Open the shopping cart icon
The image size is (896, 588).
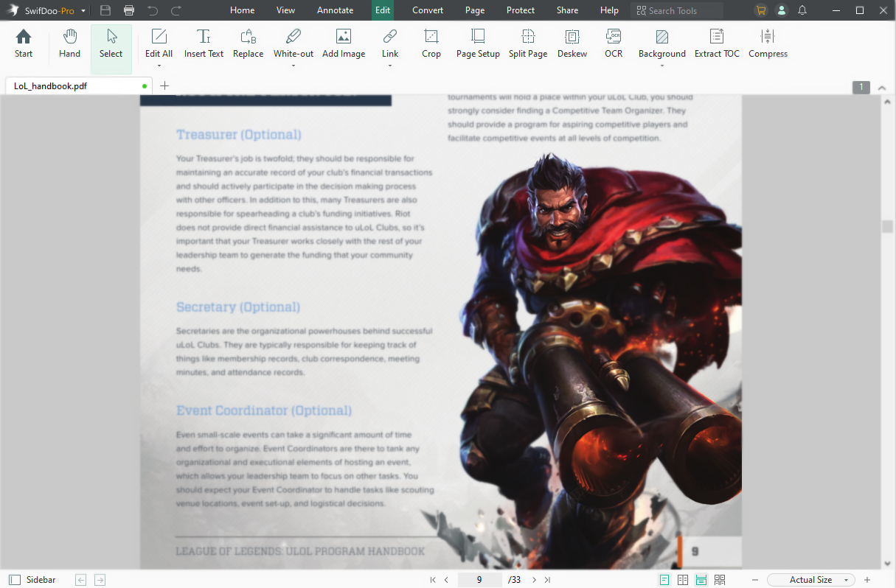click(x=761, y=10)
